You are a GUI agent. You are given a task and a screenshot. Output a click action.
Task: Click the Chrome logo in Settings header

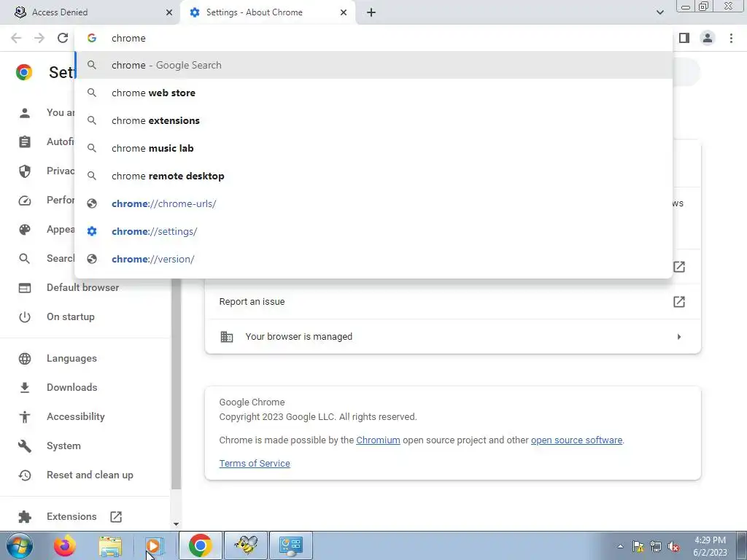coord(24,72)
